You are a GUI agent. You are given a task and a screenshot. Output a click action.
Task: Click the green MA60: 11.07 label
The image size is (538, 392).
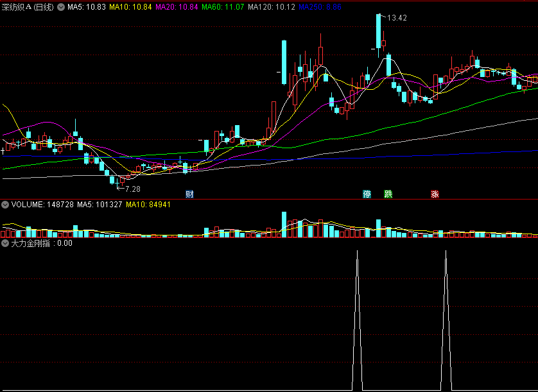point(223,7)
